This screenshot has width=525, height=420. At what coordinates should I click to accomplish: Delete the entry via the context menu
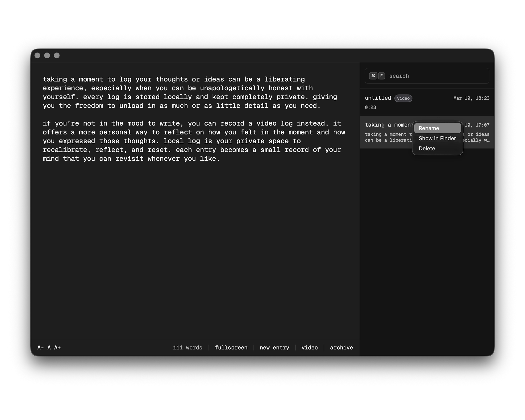pos(427,148)
